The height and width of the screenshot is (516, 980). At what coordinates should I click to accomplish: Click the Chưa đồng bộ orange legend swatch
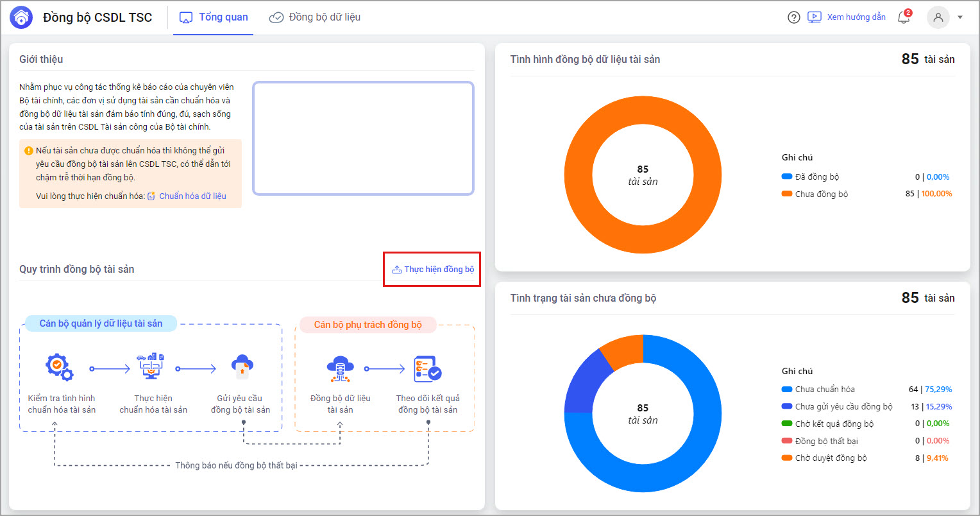pyautogui.click(x=787, y=194)
